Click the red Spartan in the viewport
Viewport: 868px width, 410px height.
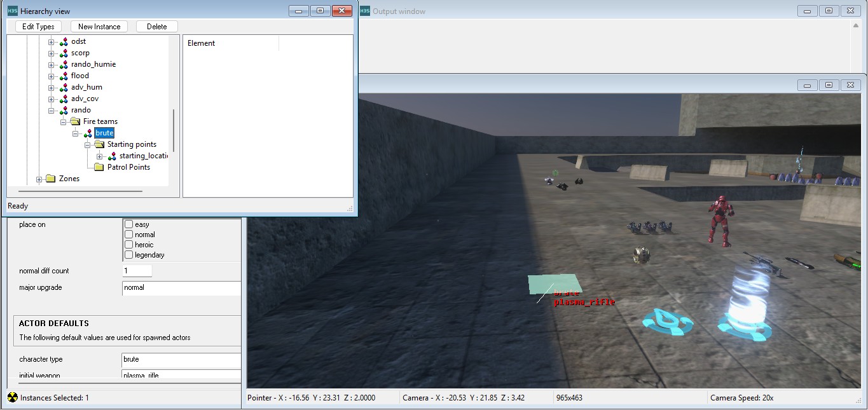(720, 220)
